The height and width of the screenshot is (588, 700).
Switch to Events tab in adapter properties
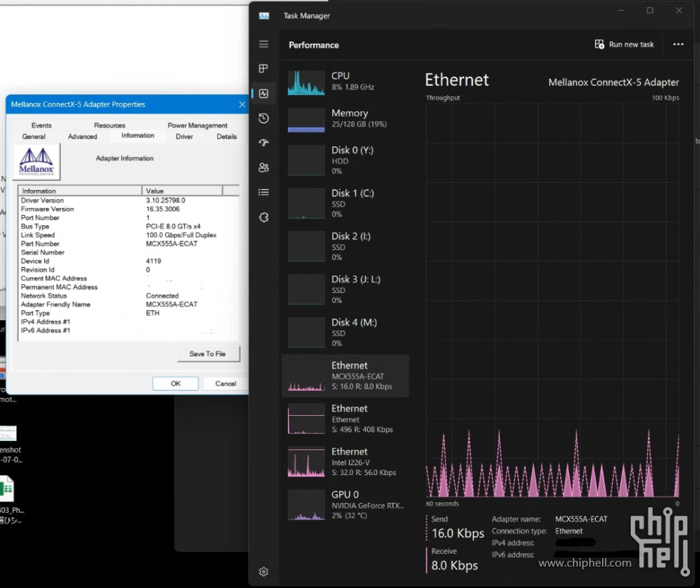(41, 126)
